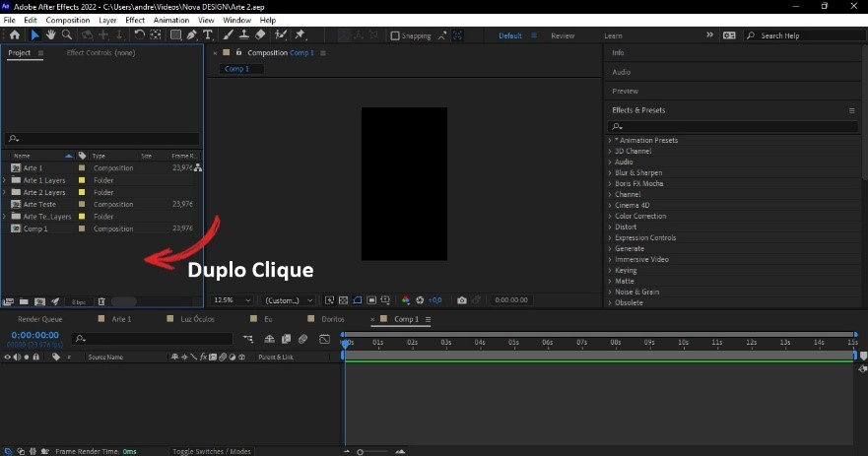Select the Selection arrow tool
Viewport: 868px width, 456px height.
pyautogui.click(x=34, y=34)
